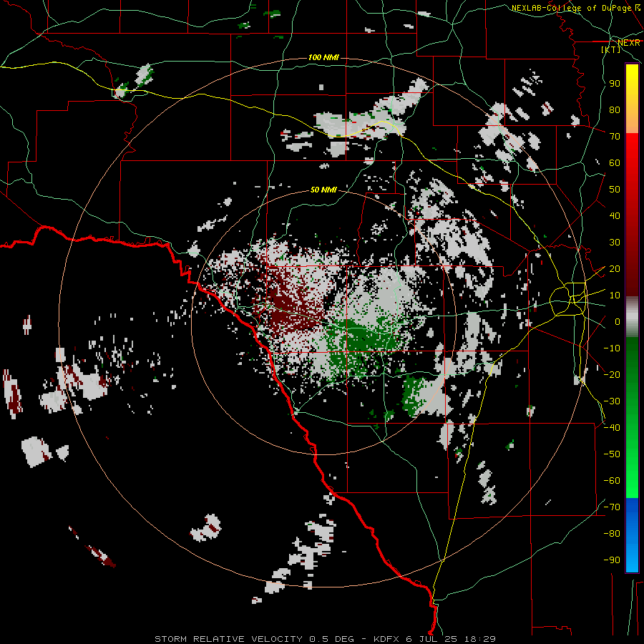
Task: Click the "50" value on the velocity scale
Action: pos(615,190)
